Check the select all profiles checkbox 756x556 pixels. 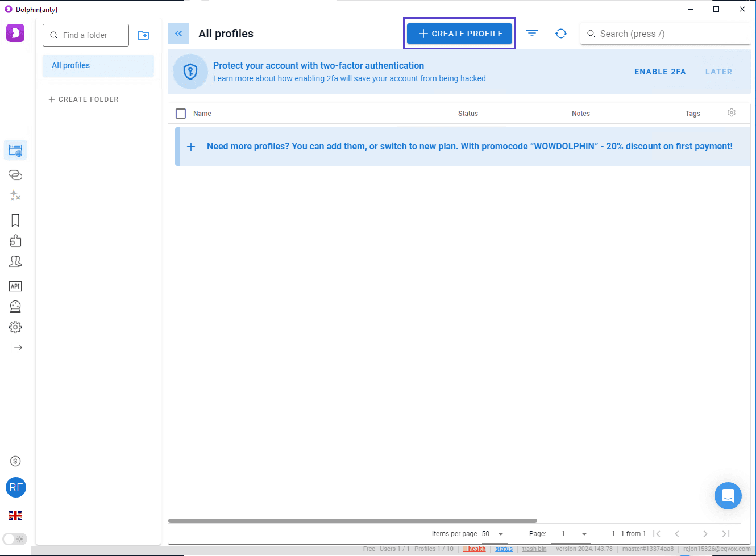pyautogui.click(x=181, y=114)
